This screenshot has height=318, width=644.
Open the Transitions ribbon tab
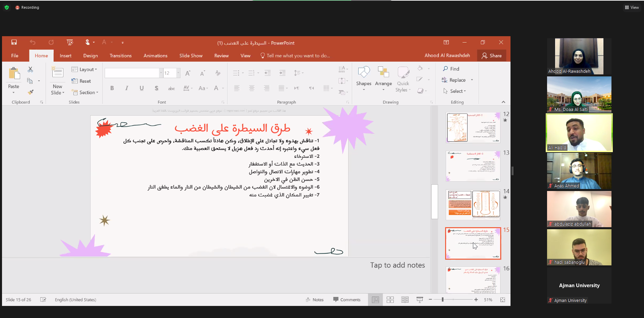tap(120, 56)
